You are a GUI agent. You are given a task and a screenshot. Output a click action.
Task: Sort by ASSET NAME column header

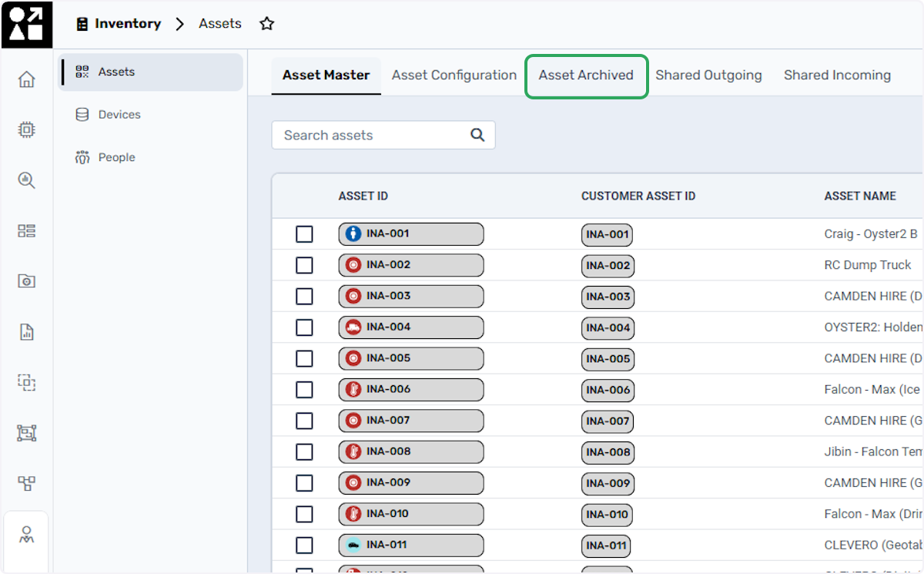coord(860,196)
